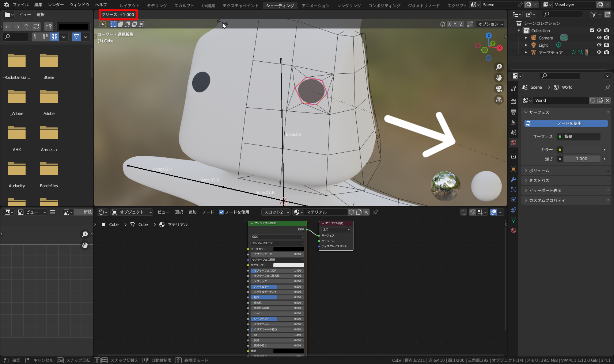Screen dimensions: 614x364
Task: Open the World properties tab
Action: [513, 142]
